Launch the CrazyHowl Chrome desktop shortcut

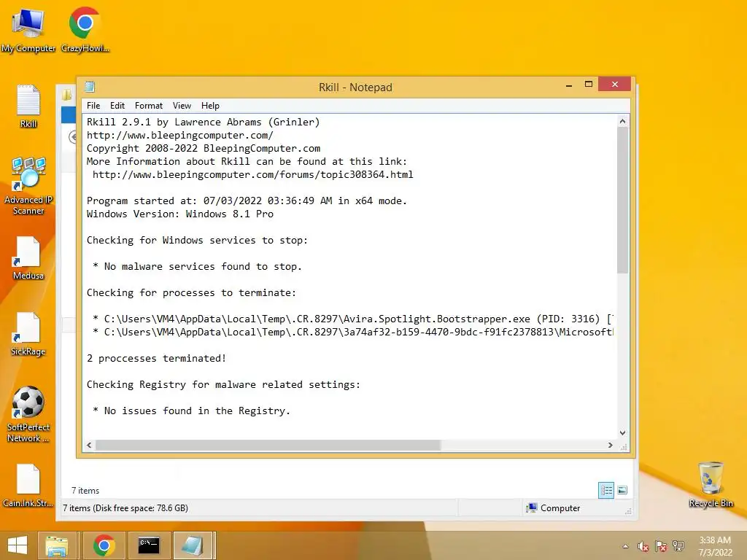[x=85, y=29]
